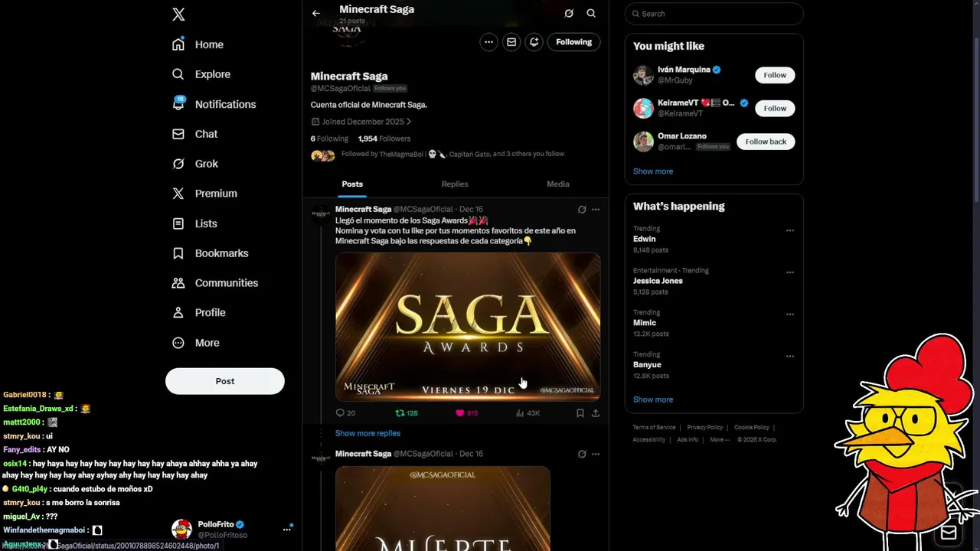This screenshot has width=980, height=551.
Task: Follow Iván Marquina
Action: click(775, 75)
